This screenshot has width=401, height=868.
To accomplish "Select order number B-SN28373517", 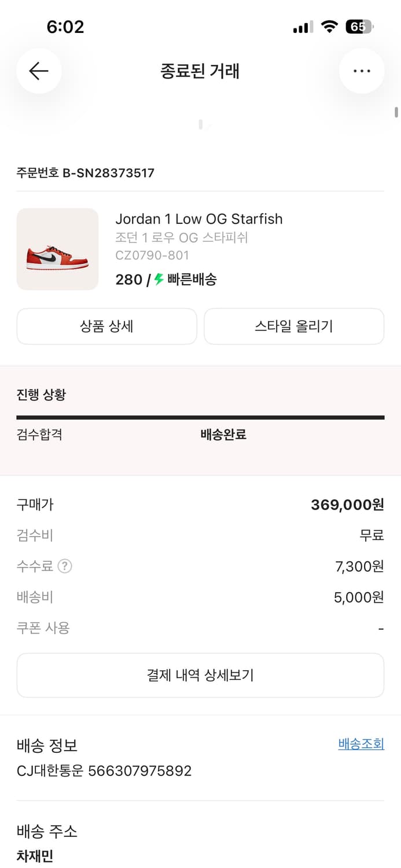I will coord(84,172).
